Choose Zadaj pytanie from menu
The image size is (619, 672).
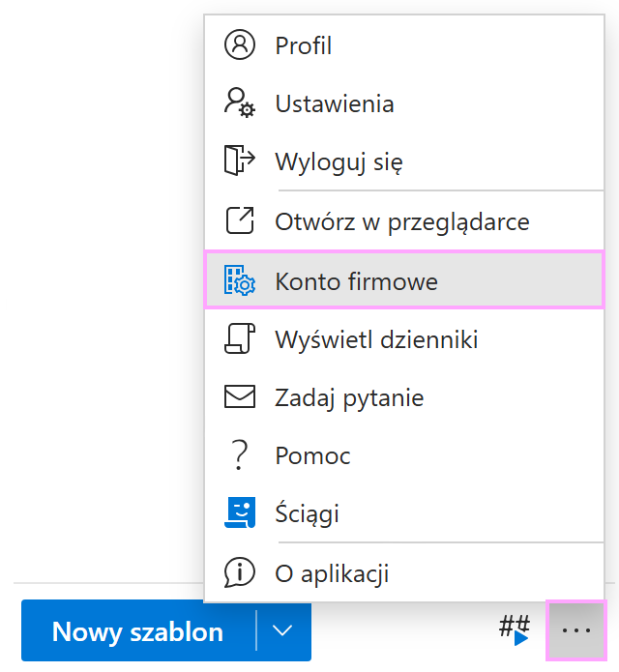pyautogui.click(x=404, y=397)
